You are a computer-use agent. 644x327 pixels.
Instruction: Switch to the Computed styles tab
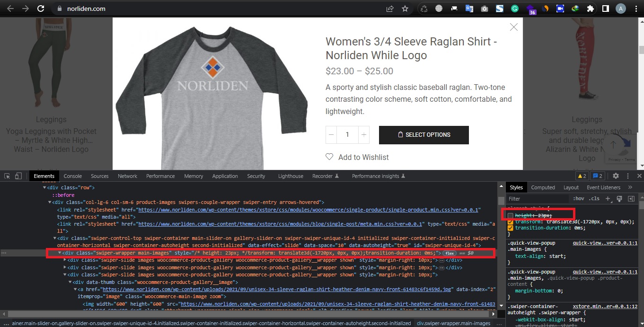[x=543, y=187]
